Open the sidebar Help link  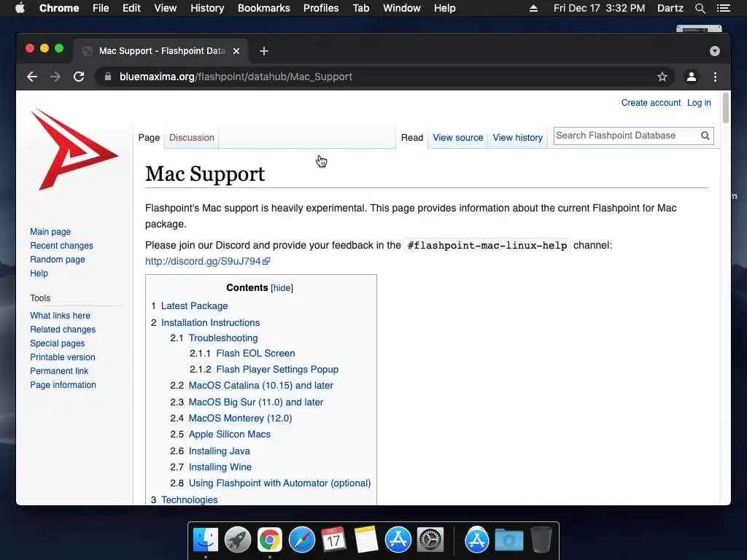[39, 273]
